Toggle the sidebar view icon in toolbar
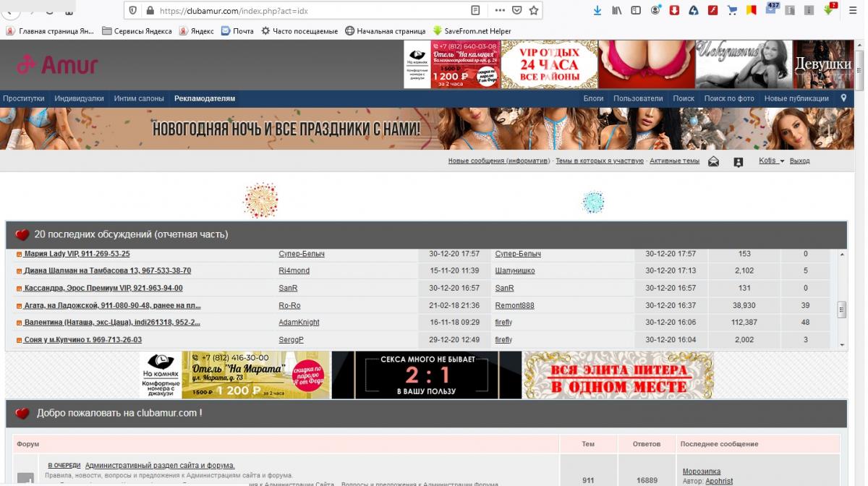Screen dimensions: 868x486 (636, 11)
